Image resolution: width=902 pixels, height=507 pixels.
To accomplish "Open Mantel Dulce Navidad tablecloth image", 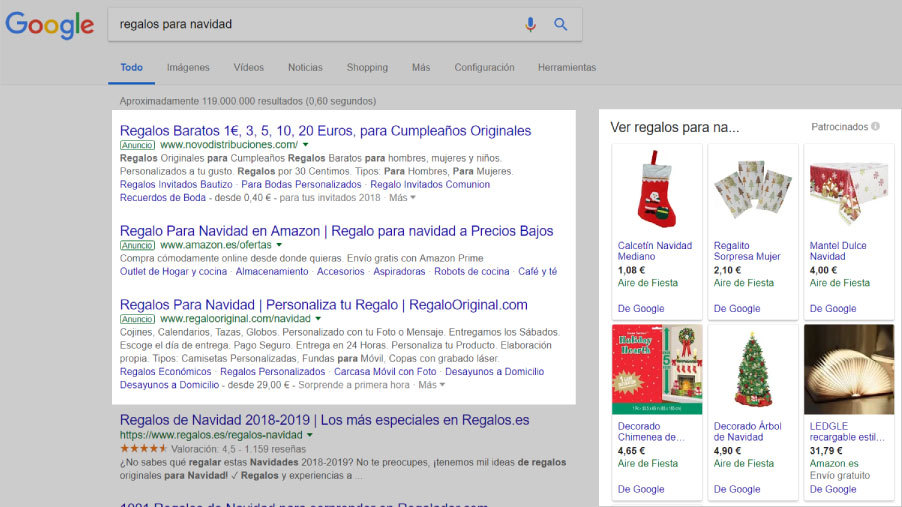I will click(849, 190).
